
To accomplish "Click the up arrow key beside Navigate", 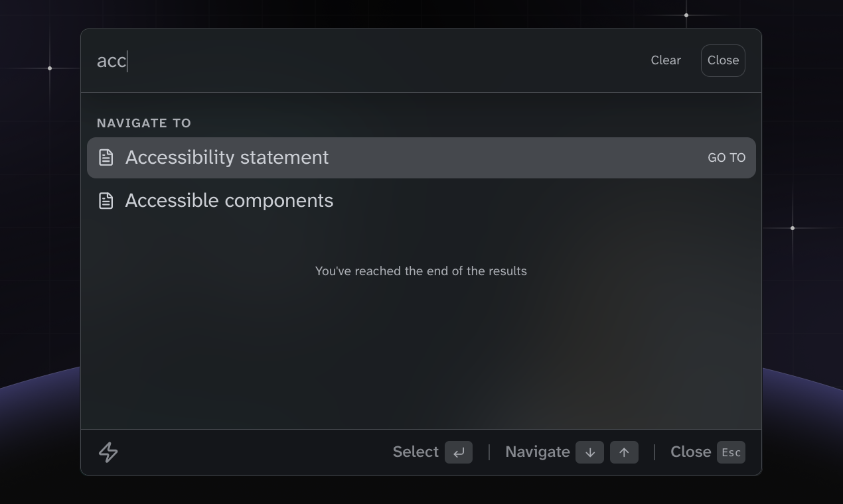I will point(624,452).
